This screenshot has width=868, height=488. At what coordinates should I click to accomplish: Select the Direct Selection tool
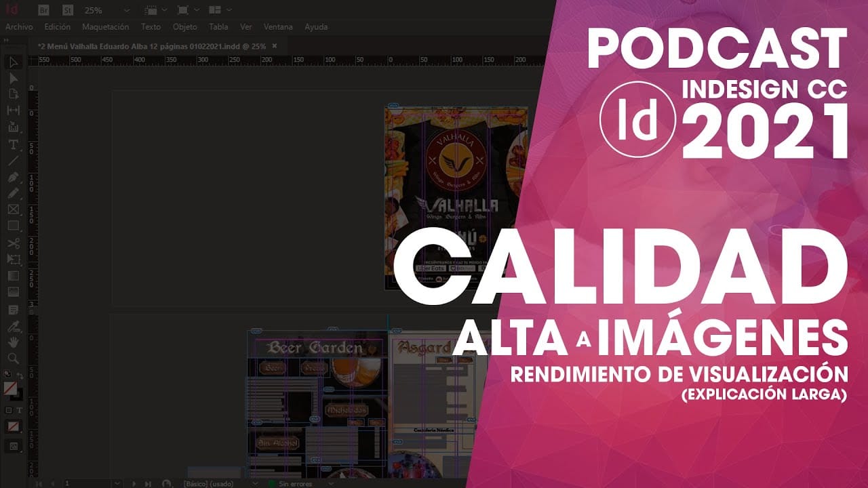click(13, 79)
